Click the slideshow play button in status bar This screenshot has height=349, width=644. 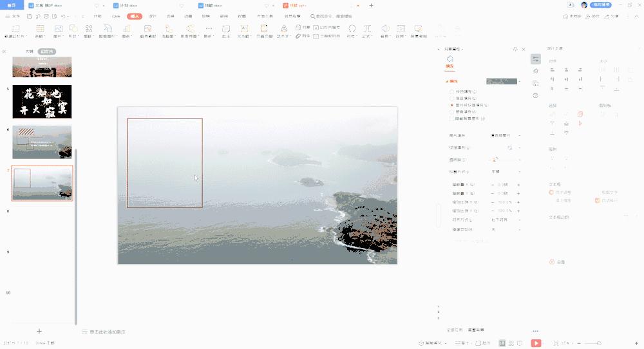536,343
